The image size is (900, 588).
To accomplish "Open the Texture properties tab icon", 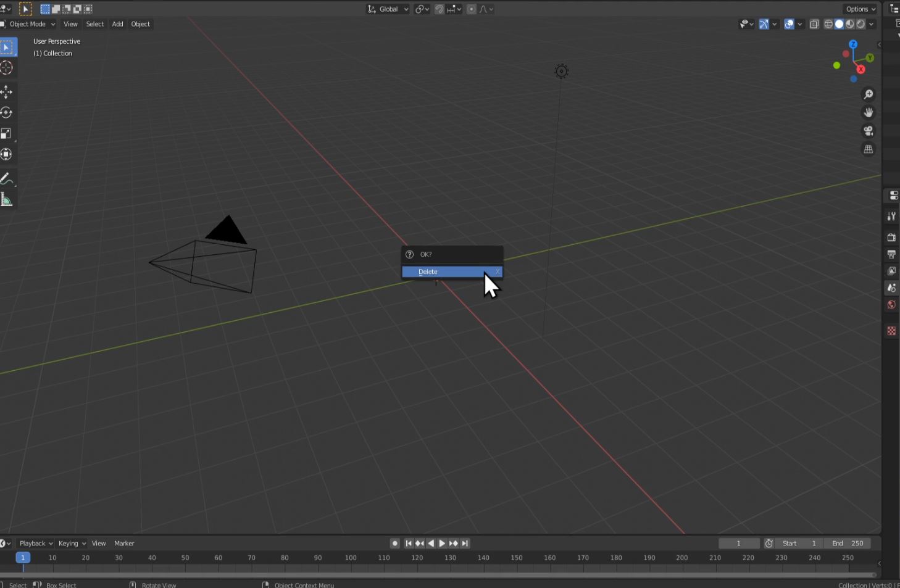I will coord(891,331).
